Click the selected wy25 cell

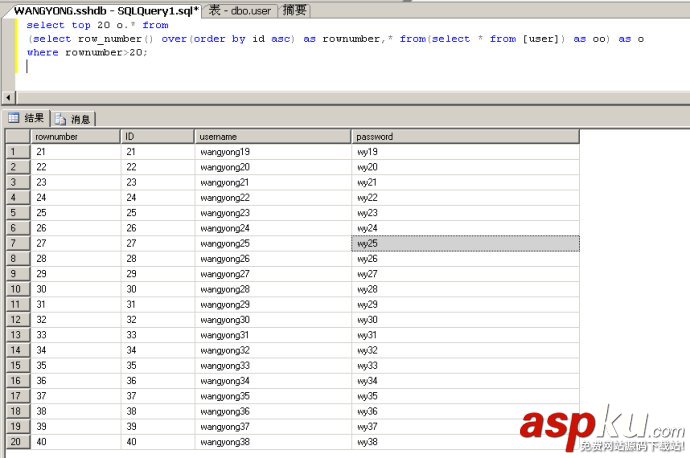pyautogui.click(x=465, y=243)
